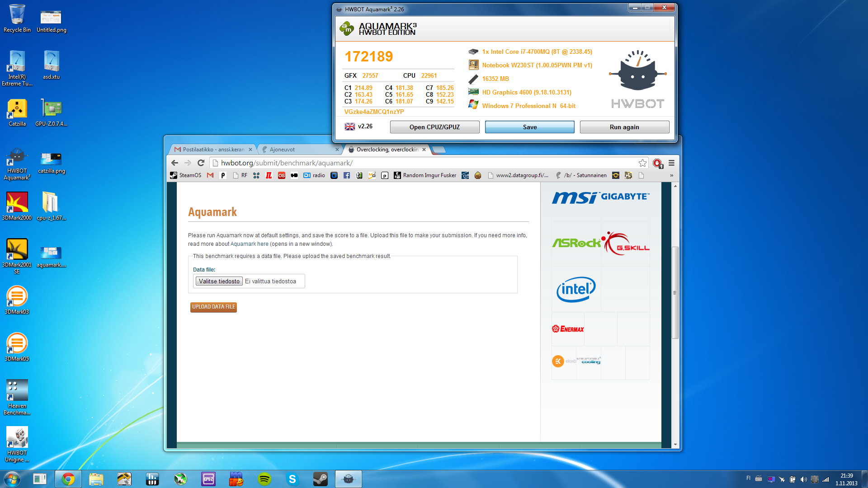The image size is (868, 488).
Task: Open Steam from the taskbar
Action: point(321,479)
